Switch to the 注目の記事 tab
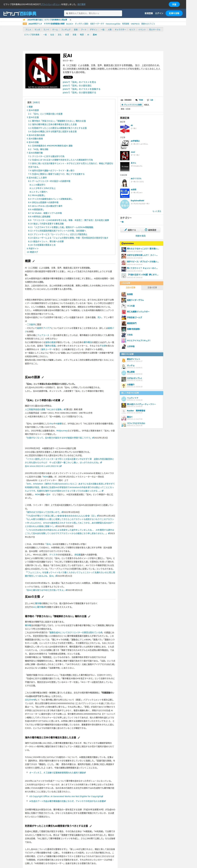This screenshot has height=868, width=197. [x=130, y=287]
